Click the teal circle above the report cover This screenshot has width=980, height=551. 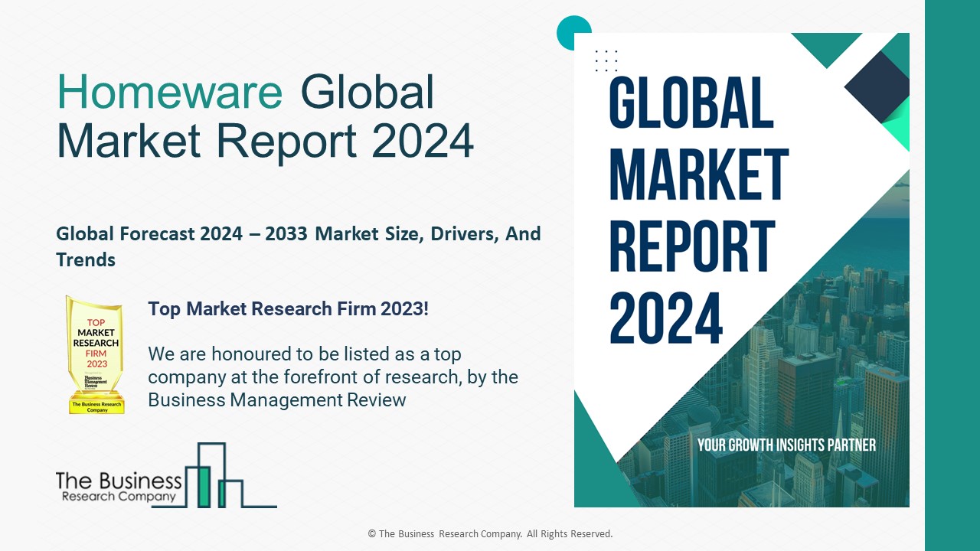(574, 33)
